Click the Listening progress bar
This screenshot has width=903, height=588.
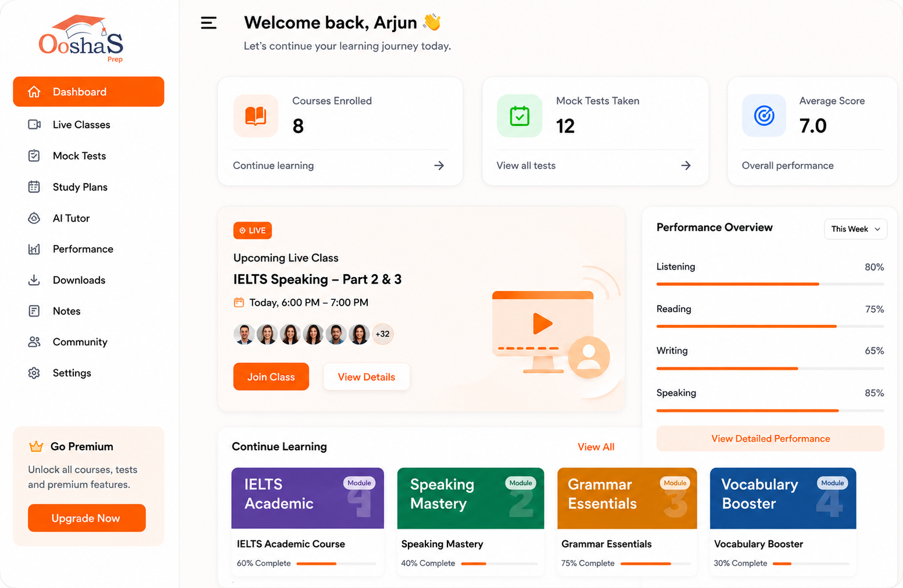[770, 284]
